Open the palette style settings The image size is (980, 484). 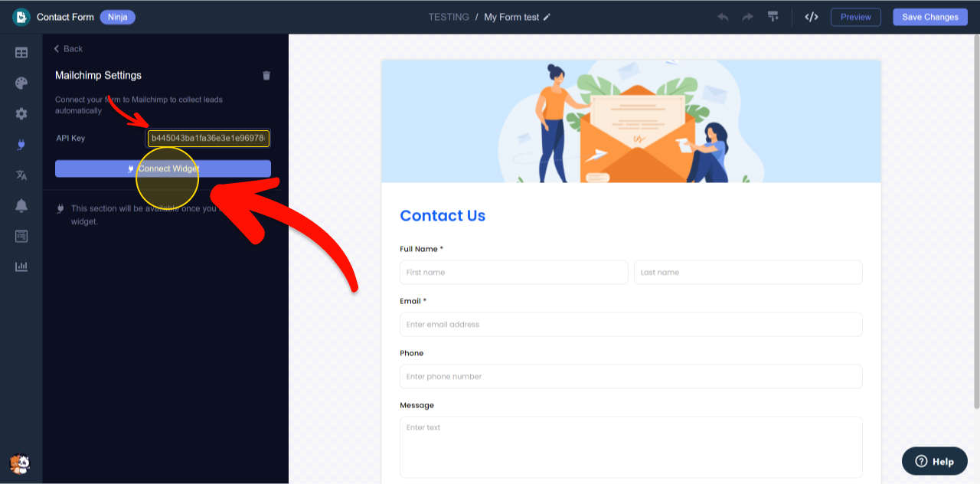[x=21, y=83]
